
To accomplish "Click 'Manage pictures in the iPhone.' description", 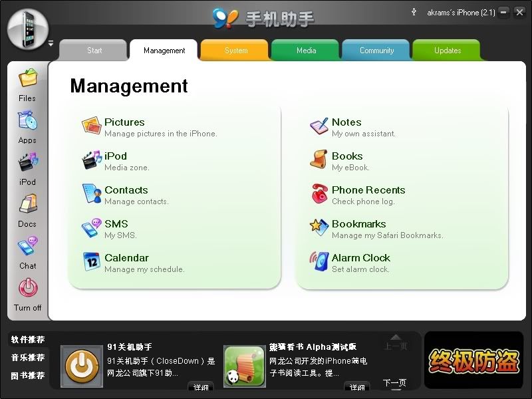I will coord(161,134).
